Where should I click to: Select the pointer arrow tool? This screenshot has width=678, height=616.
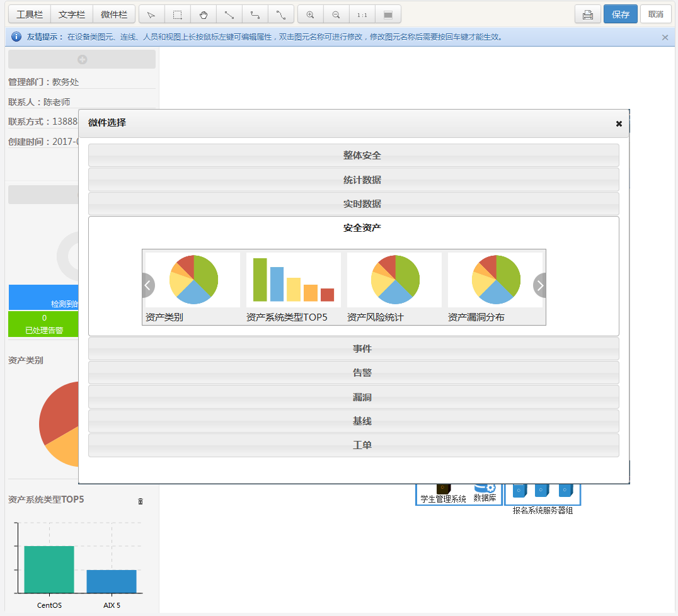click(151, 14)
